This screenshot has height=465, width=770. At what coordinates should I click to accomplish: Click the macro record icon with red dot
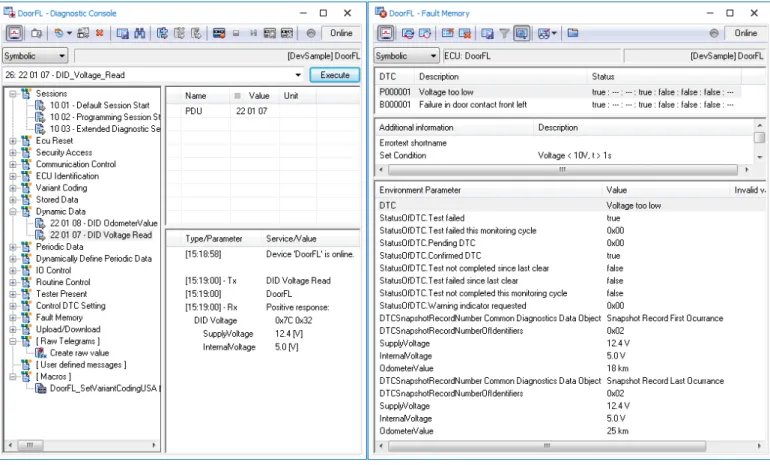click(219, 33)
